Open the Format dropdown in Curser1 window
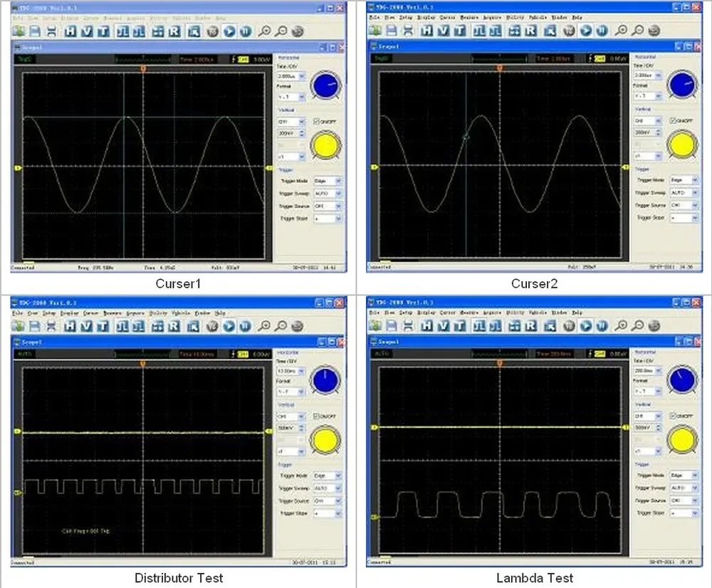Screen dimensions: 712x588 pyautogui.click(x=291, y=97)
